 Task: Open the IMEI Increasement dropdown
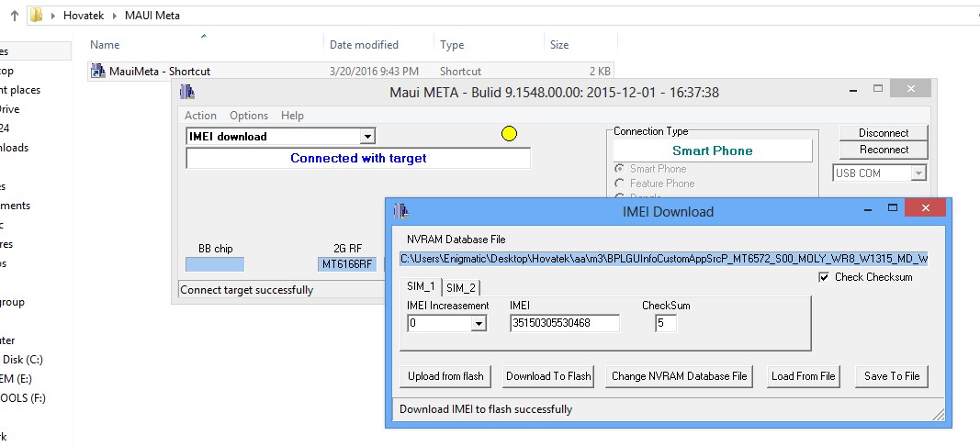479,324
